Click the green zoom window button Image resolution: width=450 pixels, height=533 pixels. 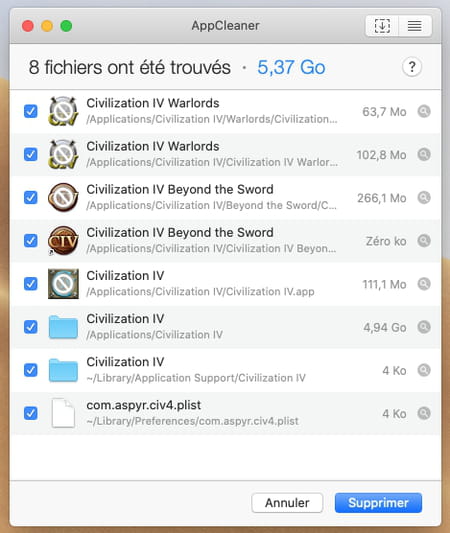point(66,26)
